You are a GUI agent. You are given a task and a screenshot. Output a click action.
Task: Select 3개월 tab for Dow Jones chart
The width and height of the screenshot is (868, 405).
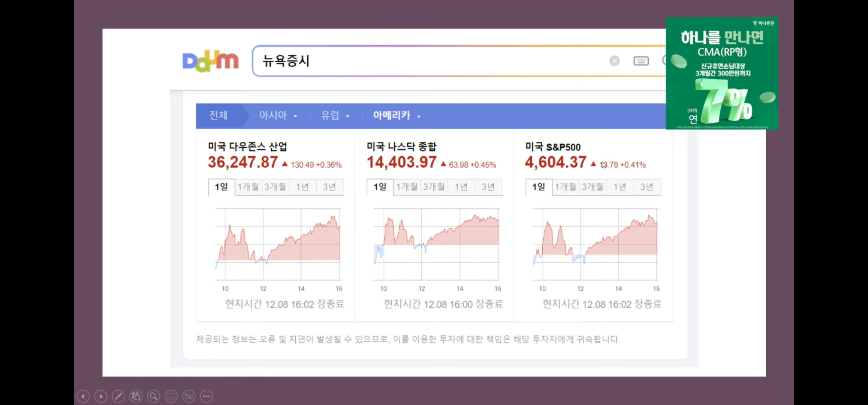[x=275, y=187]
